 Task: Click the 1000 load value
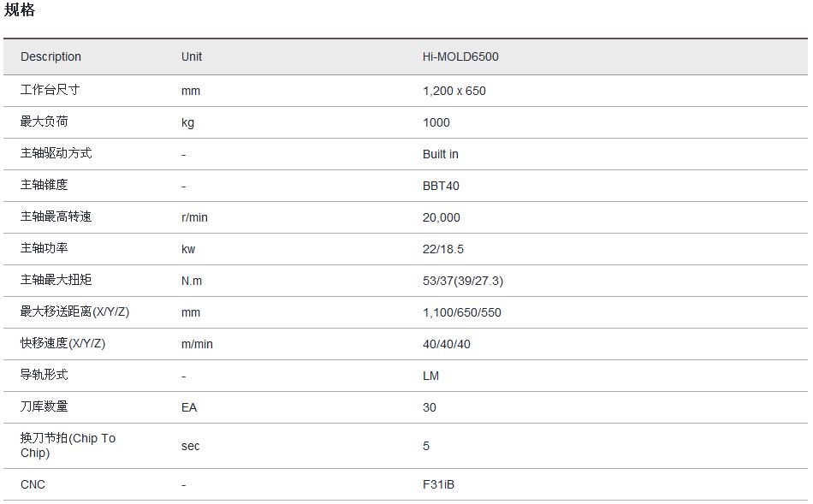tap(436, 122)
